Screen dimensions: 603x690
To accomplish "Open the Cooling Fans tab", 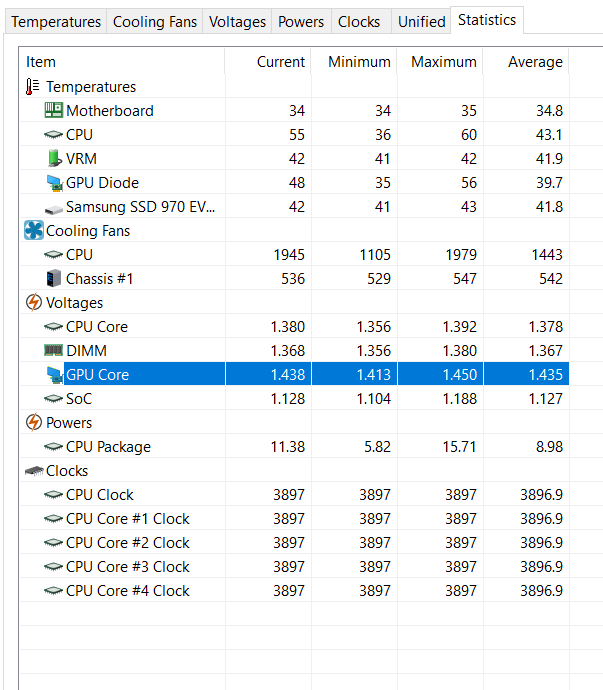I will click(x=155, y=22).
